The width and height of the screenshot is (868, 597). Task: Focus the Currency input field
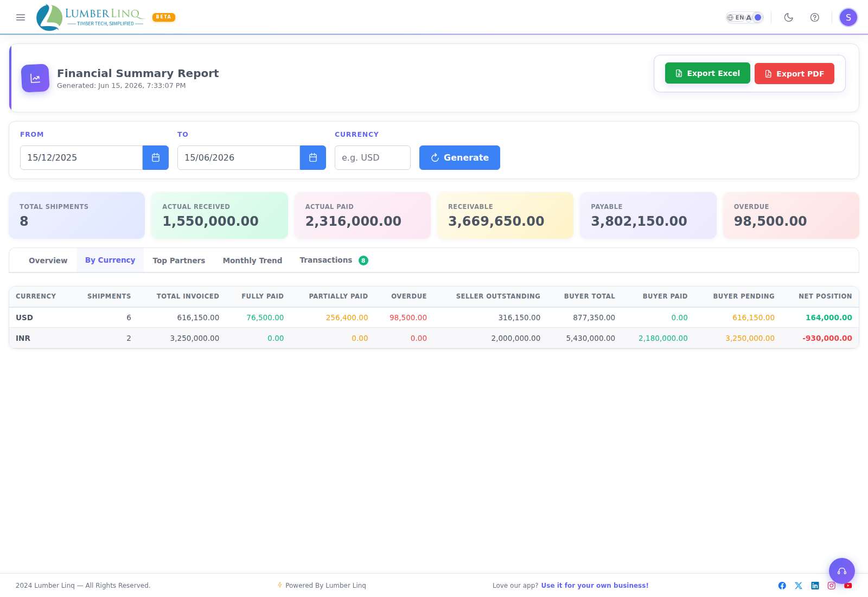point(373,157)
